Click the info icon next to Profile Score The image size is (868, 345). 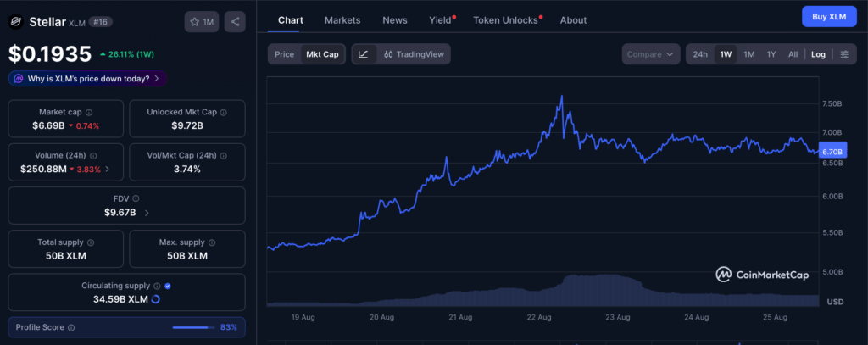[x=71, y=328]
